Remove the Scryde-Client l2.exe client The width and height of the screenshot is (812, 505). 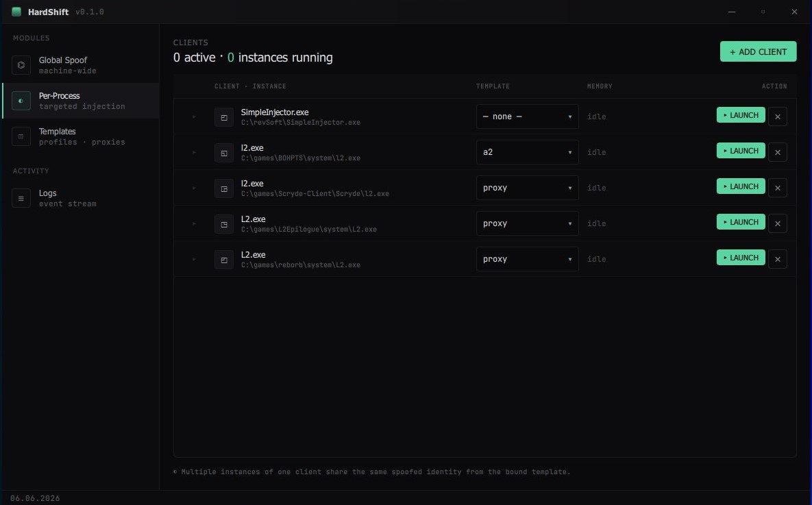point(777,188)
